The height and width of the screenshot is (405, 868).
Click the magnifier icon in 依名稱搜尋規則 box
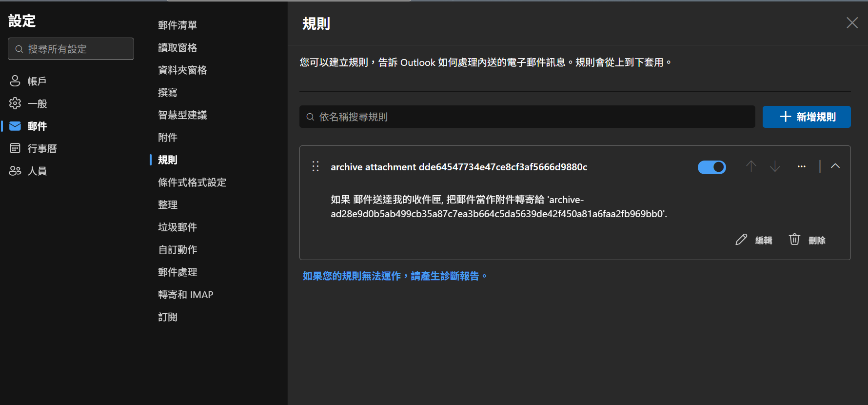coord(310,117)
